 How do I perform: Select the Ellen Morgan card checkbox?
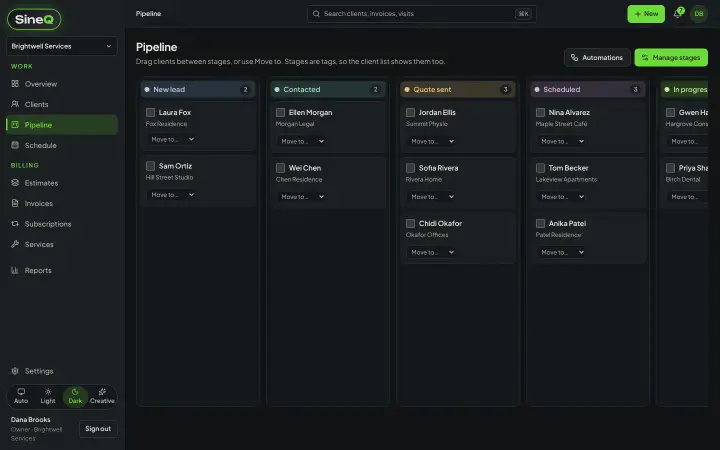280,112
